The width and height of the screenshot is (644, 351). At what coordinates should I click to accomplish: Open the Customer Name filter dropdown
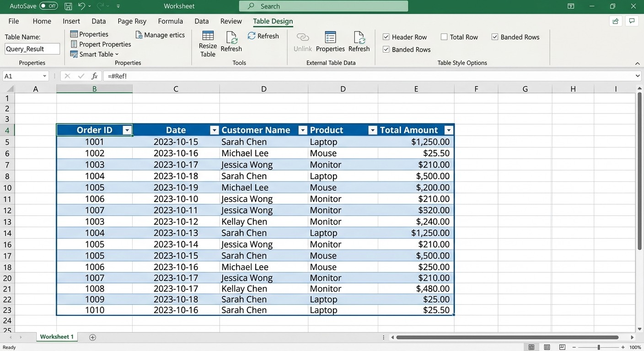[302, 130]
